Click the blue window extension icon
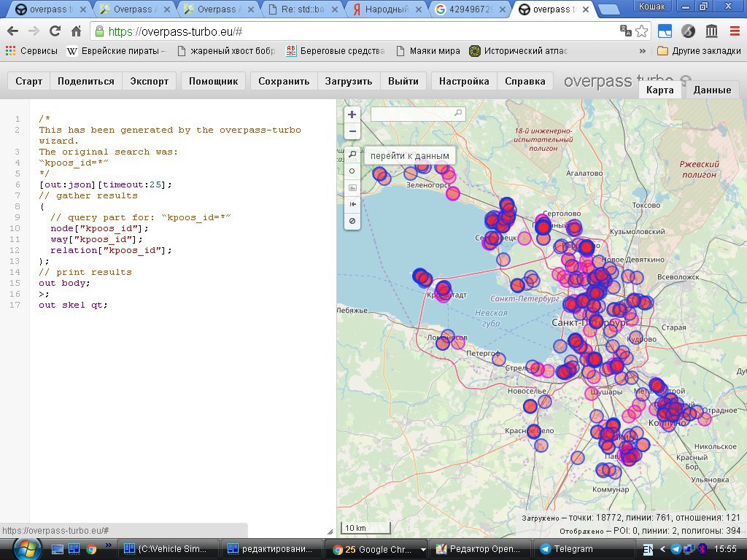 (665, 31)
